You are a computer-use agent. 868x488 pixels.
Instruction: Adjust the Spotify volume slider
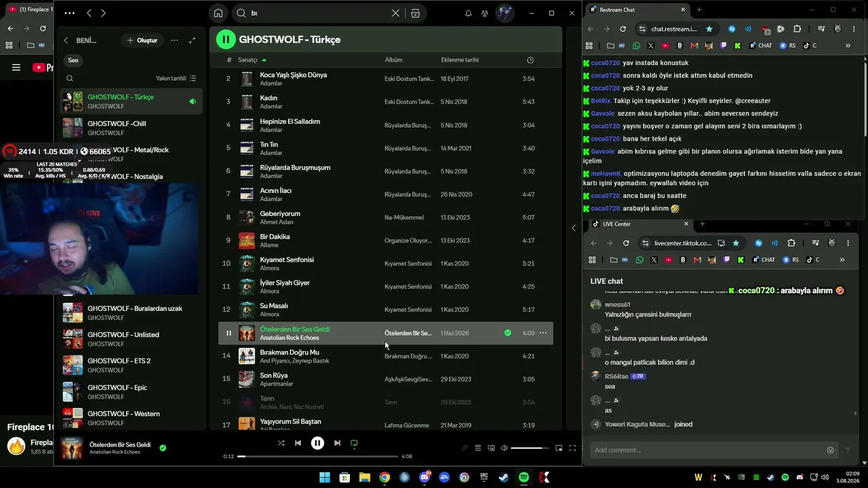point(530,448)
